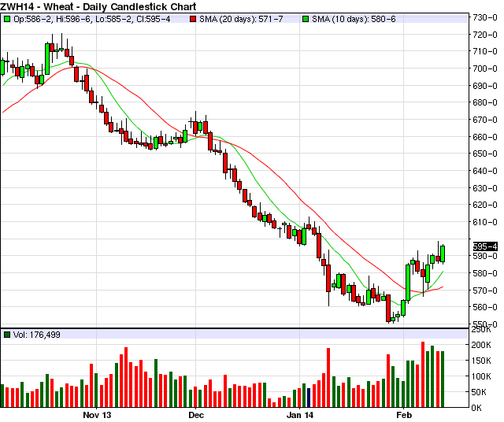Click the 560-0 price axis label
The width and height of the screenshot is (504, 422).
point(485,307)
